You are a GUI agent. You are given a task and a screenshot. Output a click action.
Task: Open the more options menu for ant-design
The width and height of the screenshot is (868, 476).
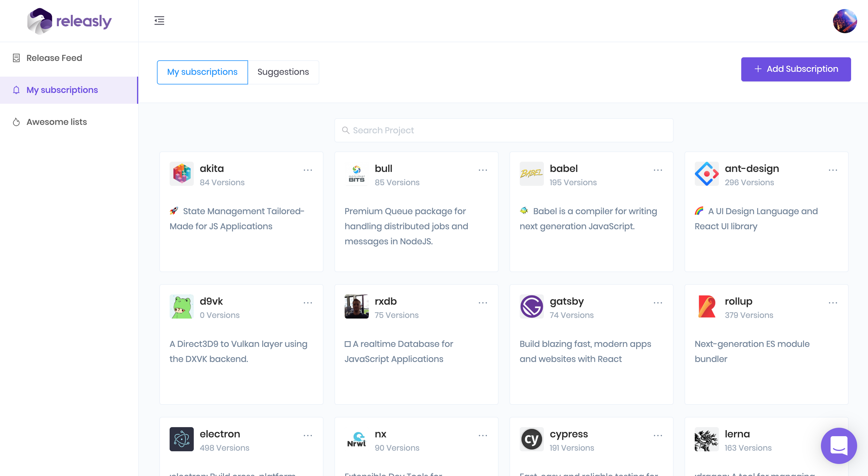[833, 170]
